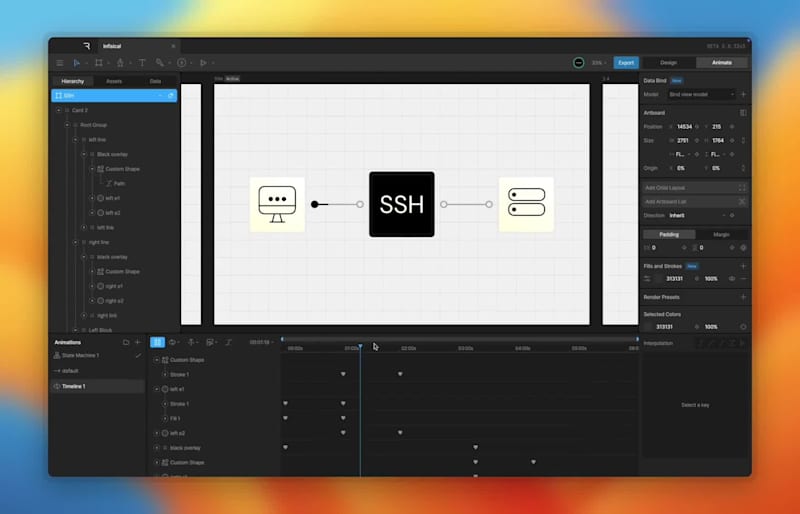
Task: Add a Render Preset with plus
Action: 743,297
